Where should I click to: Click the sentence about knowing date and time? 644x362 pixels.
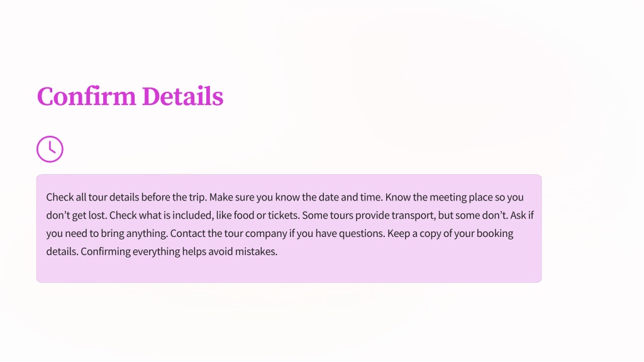tap(296, 197)
